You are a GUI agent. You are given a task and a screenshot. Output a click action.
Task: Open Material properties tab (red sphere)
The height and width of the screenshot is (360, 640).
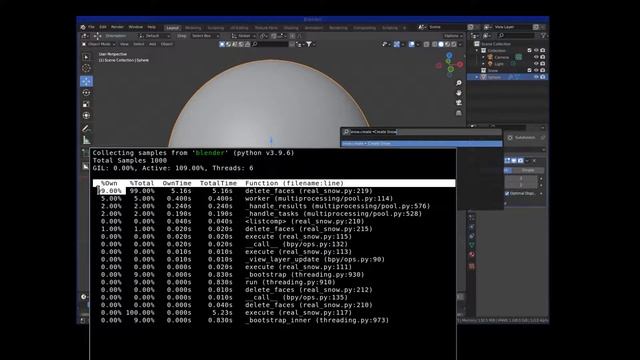[472, 255]
